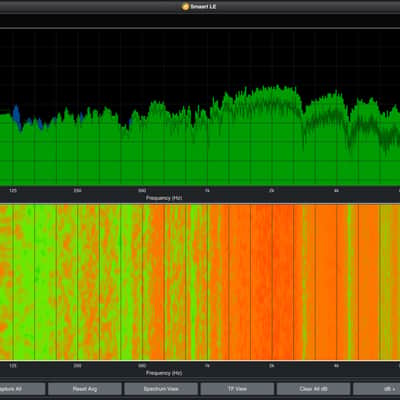Image resolution: width=400 pixels, height=400 pixels.
Task: Click the Frequency (Hz) label under the spectrograph
Action: click(x=164, y=373)
